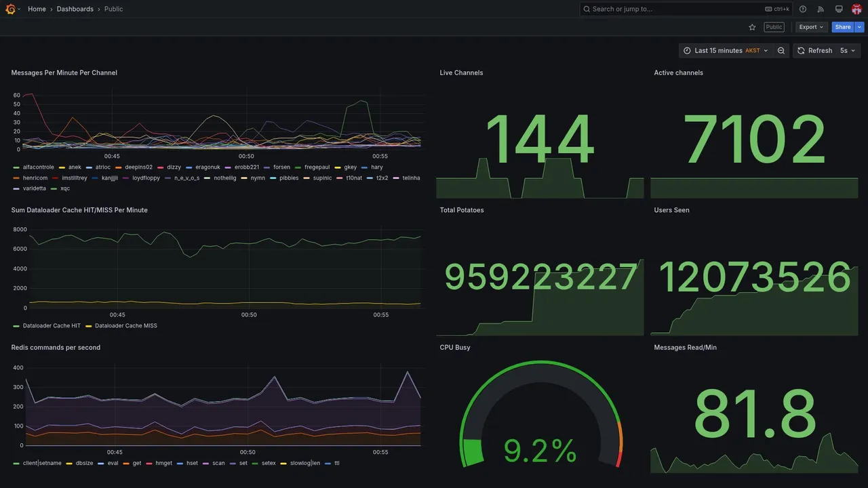Click the Refresh dashboard button
Screen dimensions: 868x488
pos(814,51)
